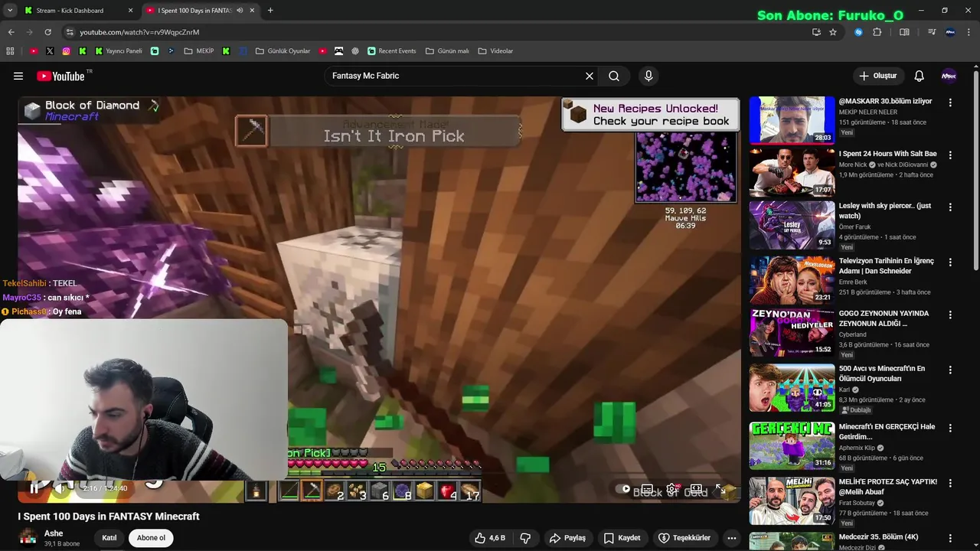Image resolution: width=980 pixels, height=551 pixels.
Task: Open Lesley sky piercer video thumbnail
Action: click(x=792, y=225)
